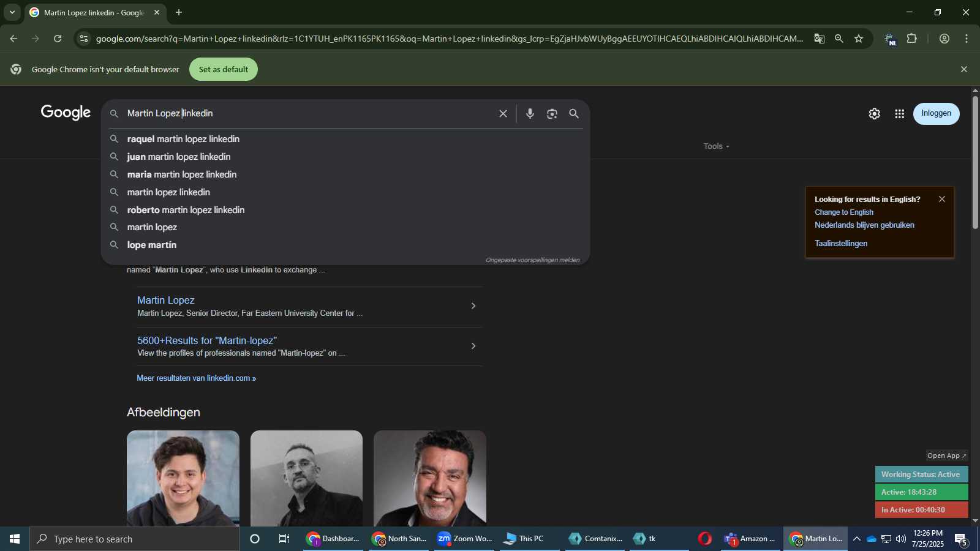Open new browser tab
Image resolution: width=980 pixels, height=551 pixels.
point(179,12)
